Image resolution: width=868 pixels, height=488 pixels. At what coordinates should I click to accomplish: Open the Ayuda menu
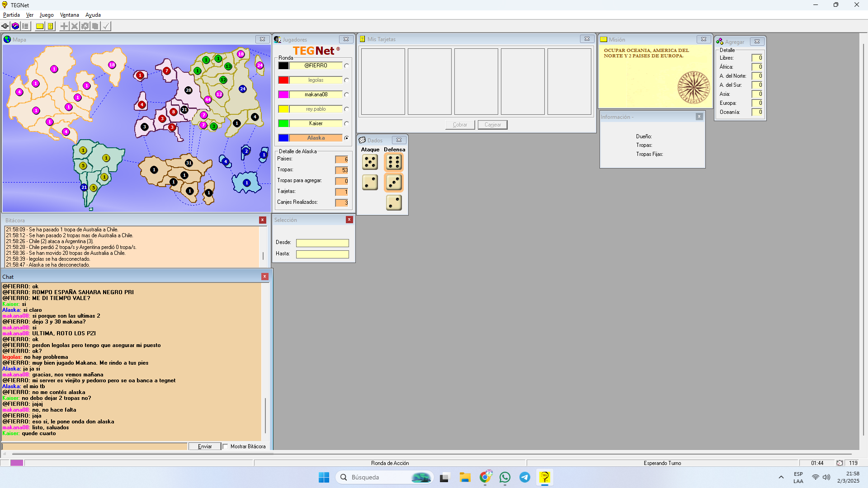(x=93, y=15)
